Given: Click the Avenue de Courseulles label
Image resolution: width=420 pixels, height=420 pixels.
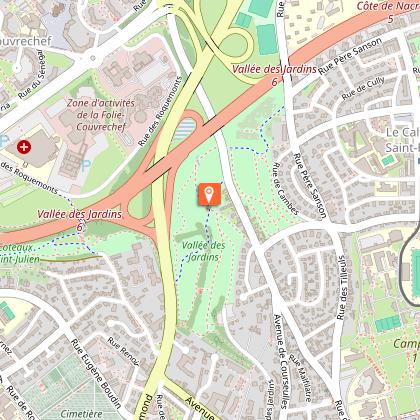Looking at the screenshot, I should tap(280, 361).
